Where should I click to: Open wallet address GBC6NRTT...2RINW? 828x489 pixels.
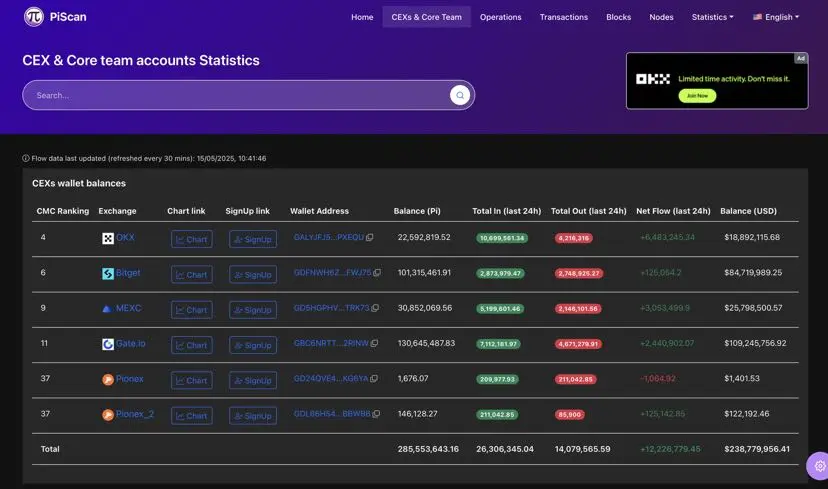331,343
